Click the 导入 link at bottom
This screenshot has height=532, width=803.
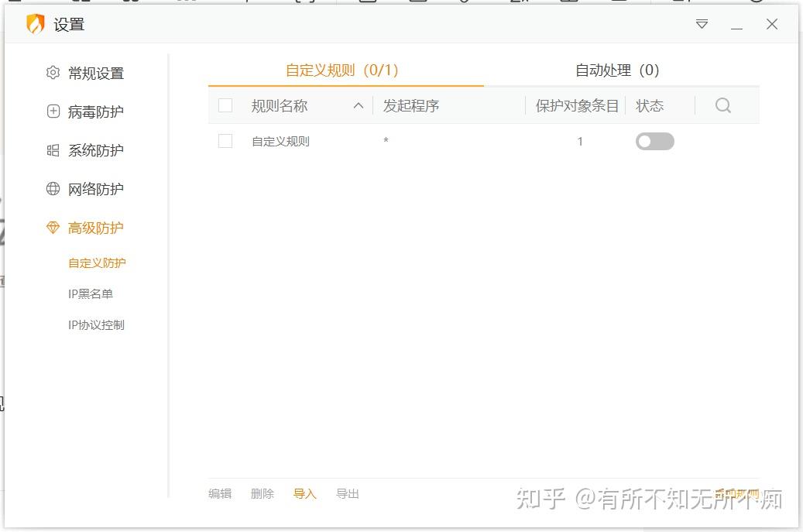pyautogui.click(x=305, y=493)
